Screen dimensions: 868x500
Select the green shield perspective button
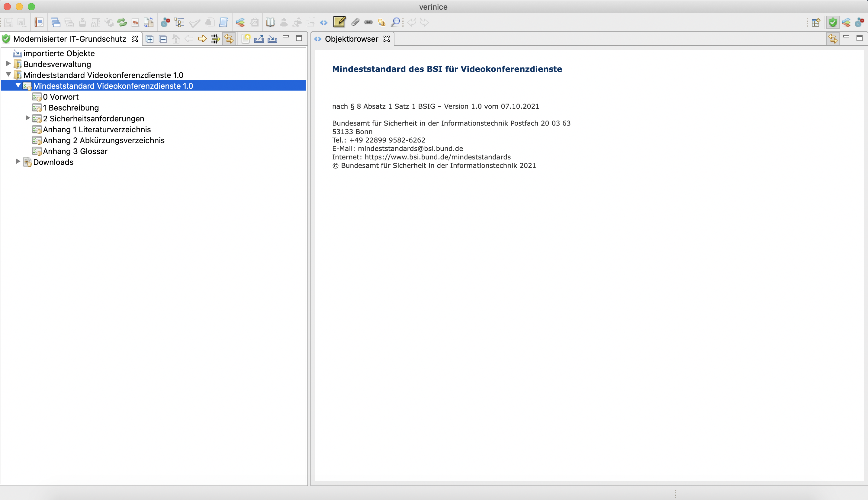click(x=833, y=23)
